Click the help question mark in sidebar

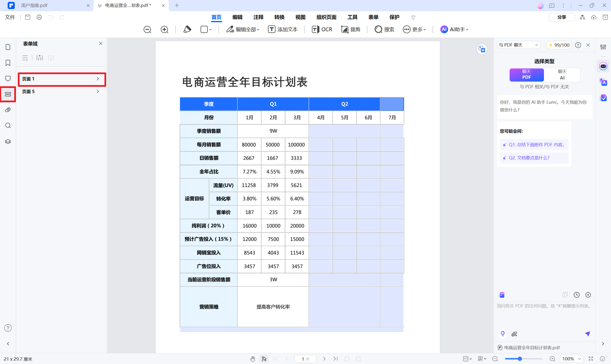pos(8,328)
